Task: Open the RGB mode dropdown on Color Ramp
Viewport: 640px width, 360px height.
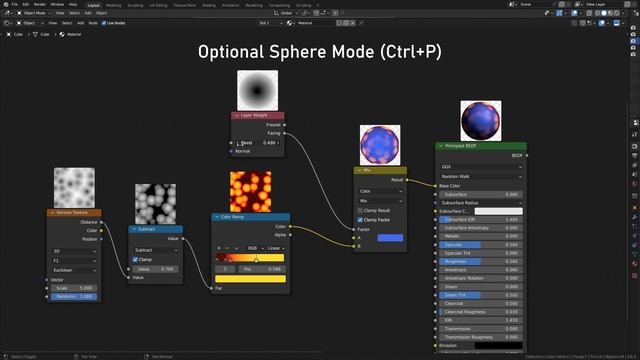Action: click(x=256, y=248)
